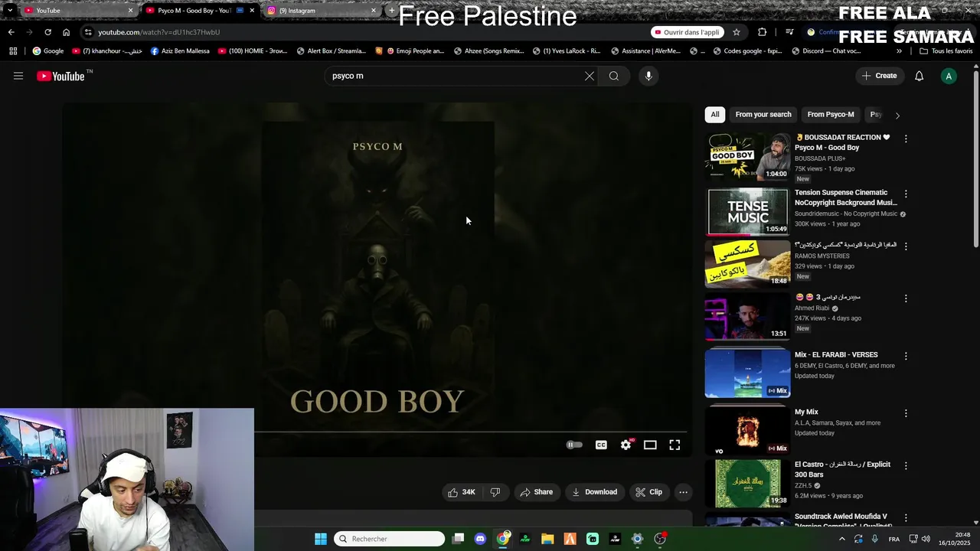Screen dimensions: 980x551
Task: Open Task View on taskbar
Action: (x=458, y=539)
